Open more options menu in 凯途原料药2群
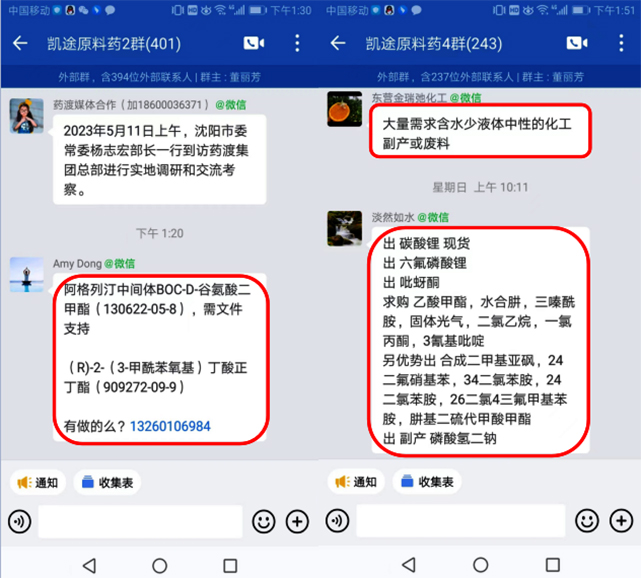This screenshot has width=641, height=578. click(x=297, y=43)
